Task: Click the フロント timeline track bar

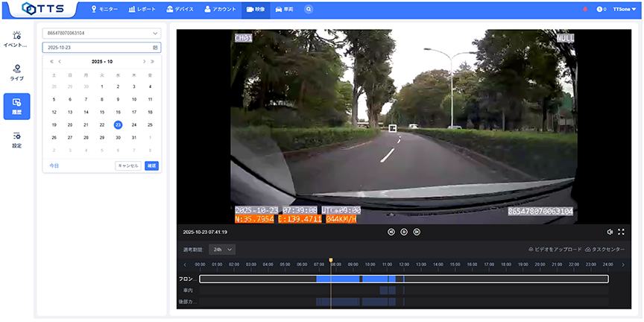Action: (403, 279)
